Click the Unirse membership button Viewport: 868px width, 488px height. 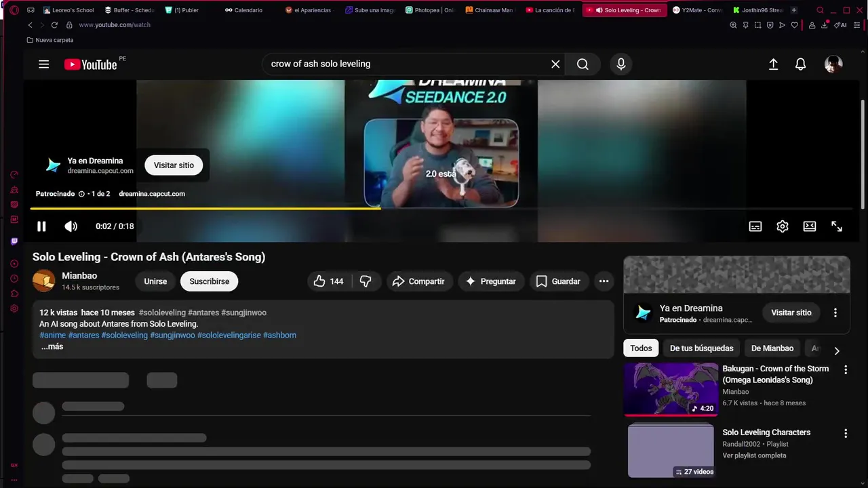tap(155, 281)
